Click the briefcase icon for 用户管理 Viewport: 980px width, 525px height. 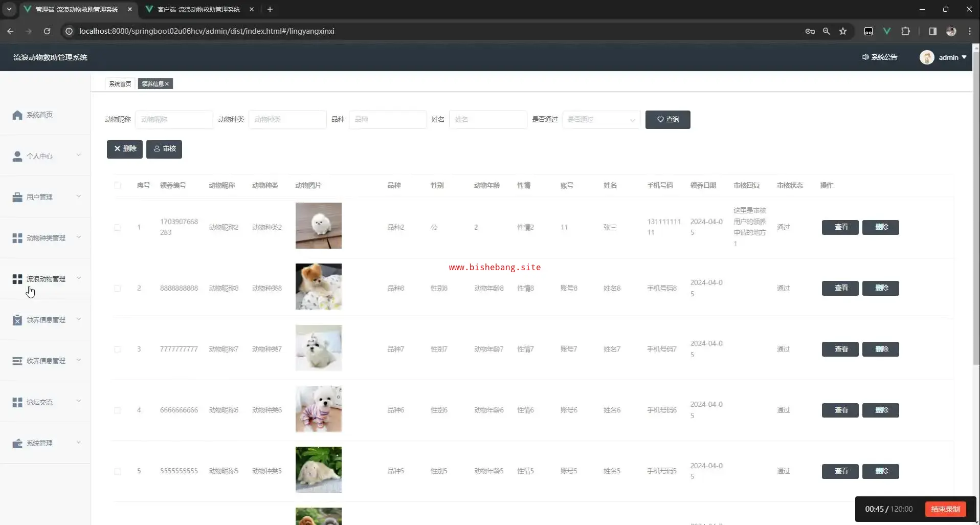[x=17, y=197]
